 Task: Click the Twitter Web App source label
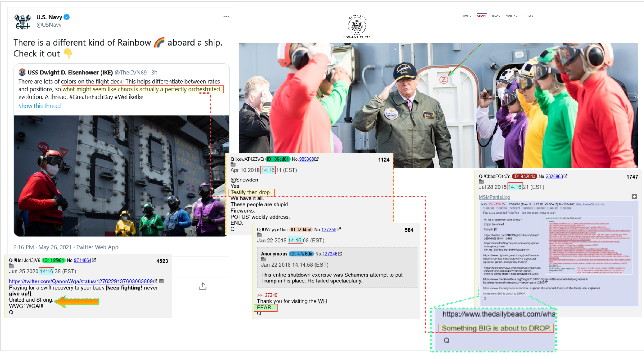click(x=97, y=247)
